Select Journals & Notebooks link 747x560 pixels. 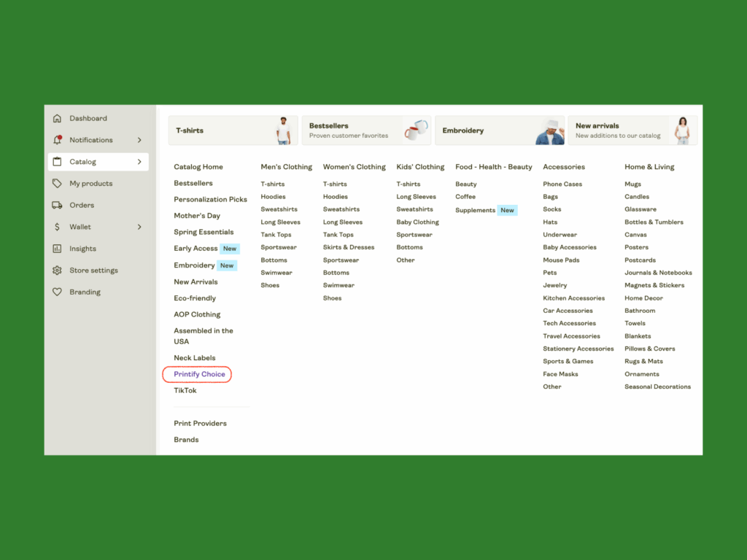658,273
